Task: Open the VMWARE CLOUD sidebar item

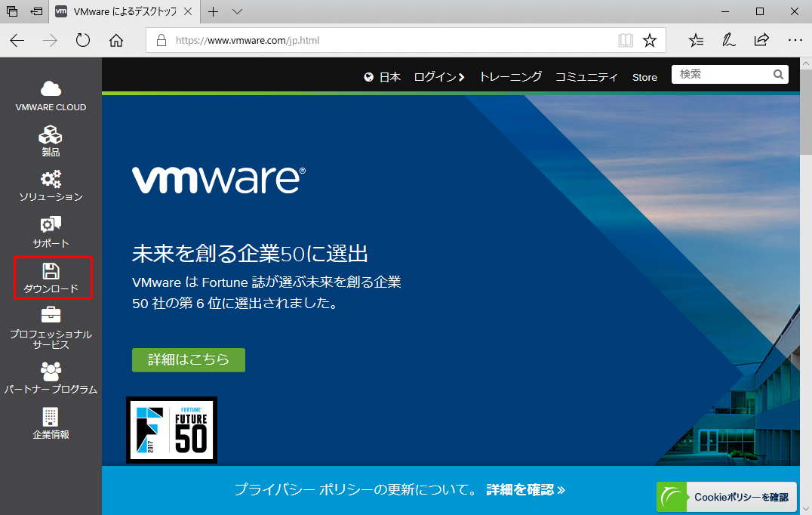Action: pos(51,96)
